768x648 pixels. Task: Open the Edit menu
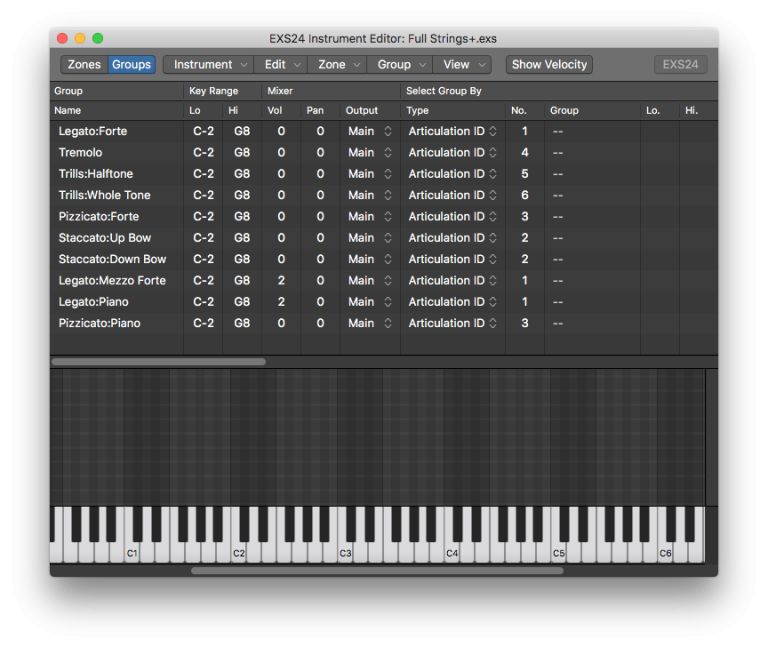coord(281,65)
